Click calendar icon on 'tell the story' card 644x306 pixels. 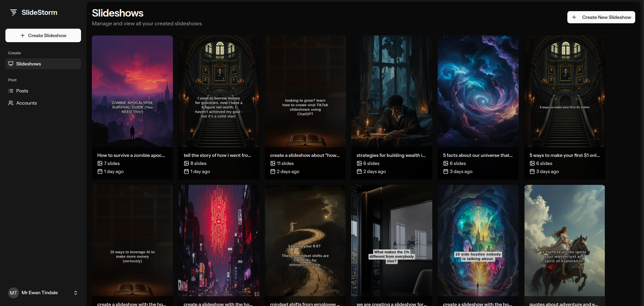186,171
